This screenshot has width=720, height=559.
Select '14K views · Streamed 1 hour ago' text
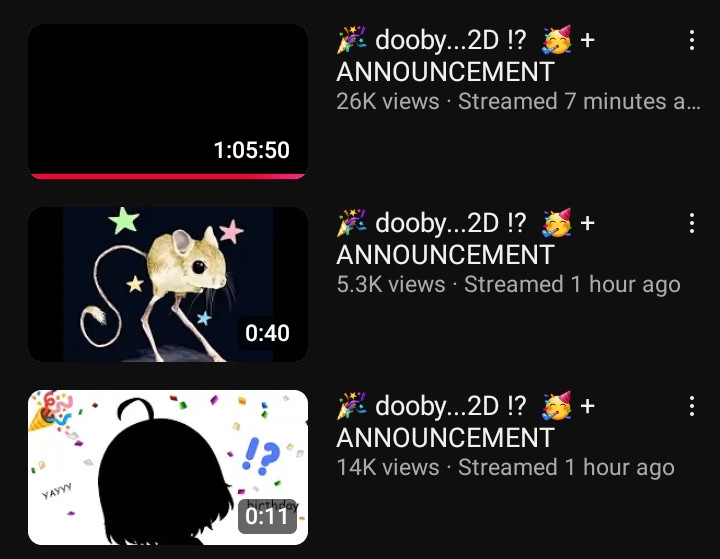(x=506, y=467)
